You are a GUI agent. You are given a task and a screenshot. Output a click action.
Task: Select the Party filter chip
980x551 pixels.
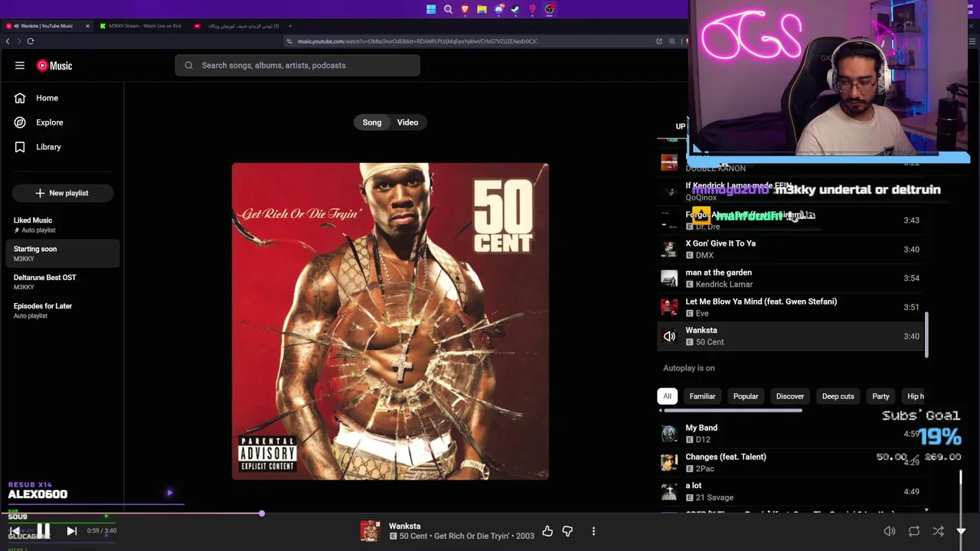coord(880,396)
